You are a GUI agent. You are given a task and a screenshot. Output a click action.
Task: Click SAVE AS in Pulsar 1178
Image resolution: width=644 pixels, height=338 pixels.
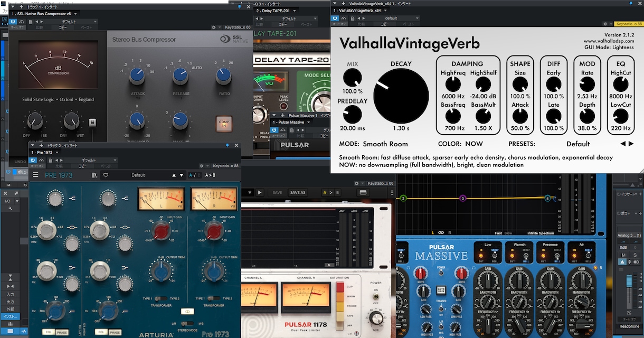click(x=298, y=193)
